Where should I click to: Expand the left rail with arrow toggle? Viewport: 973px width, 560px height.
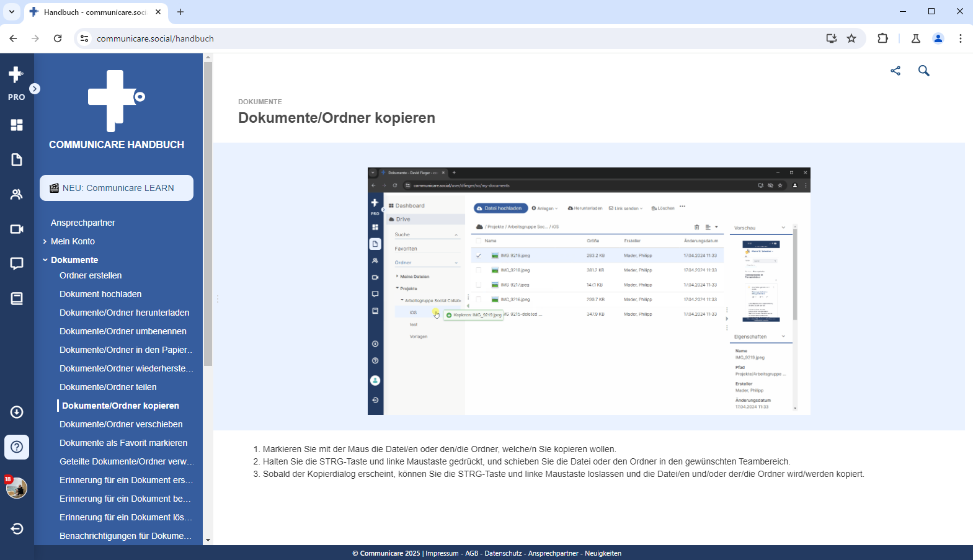pos(35,89)
